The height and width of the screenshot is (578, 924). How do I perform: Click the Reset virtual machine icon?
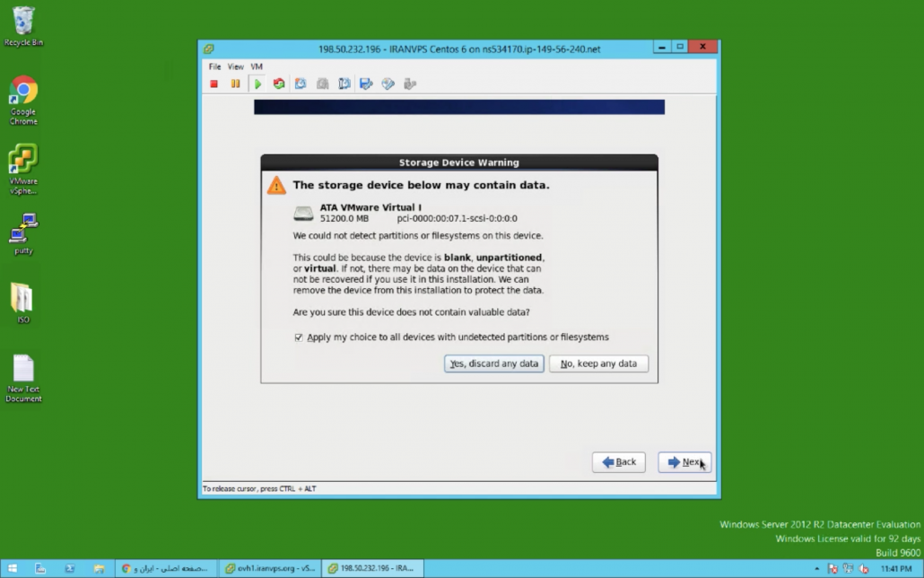[x=279, y=83]
